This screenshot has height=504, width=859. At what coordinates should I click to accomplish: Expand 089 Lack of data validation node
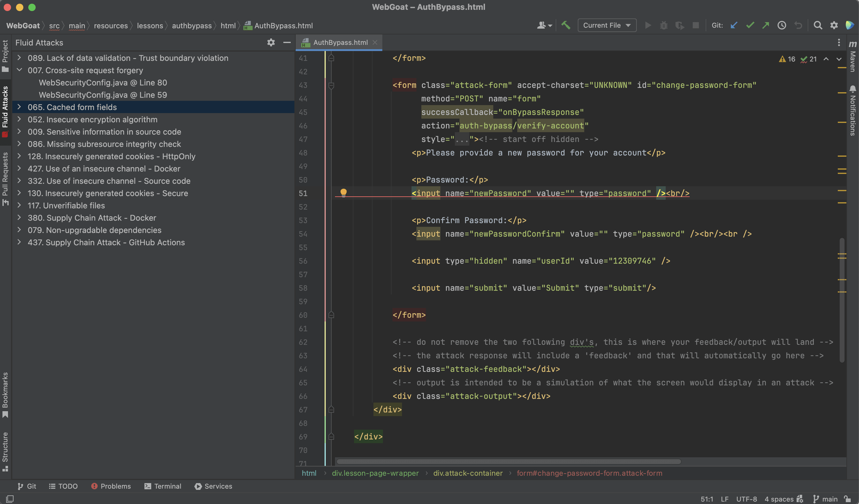(19, 58)
